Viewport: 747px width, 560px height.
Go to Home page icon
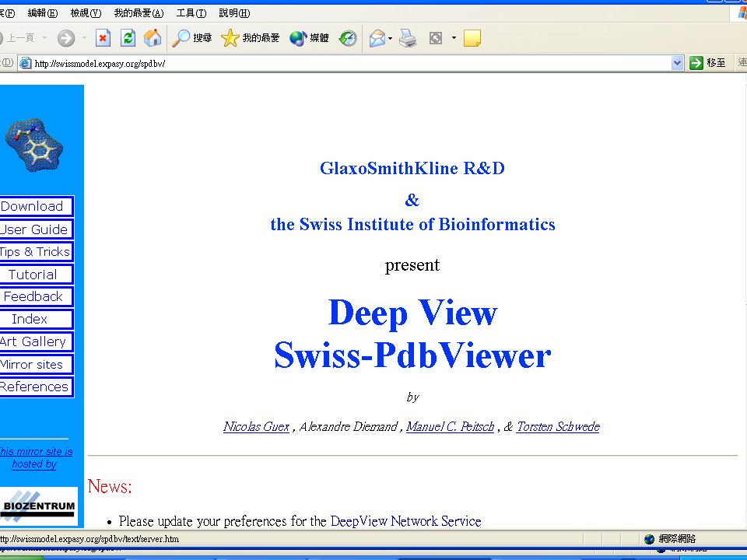pyautogui.click(x=153, y=38)
